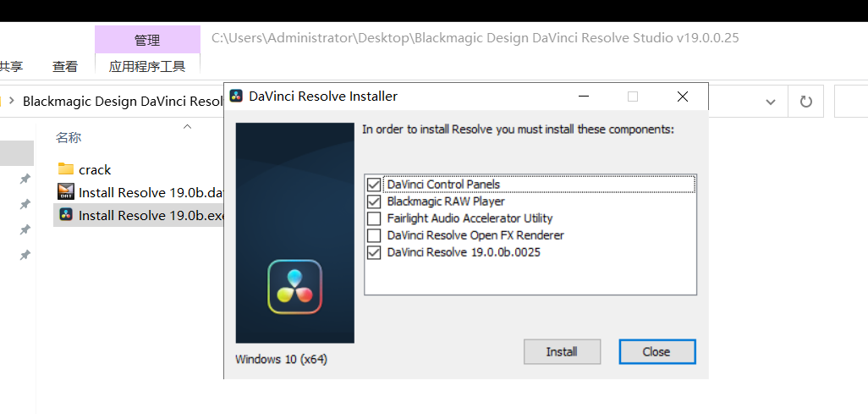Image resolution: width=868 pixels, height=414 pixels.
Task: Switch to the 共享 ribbon tab
Action: pyautogui.click(x=11, y=67)
